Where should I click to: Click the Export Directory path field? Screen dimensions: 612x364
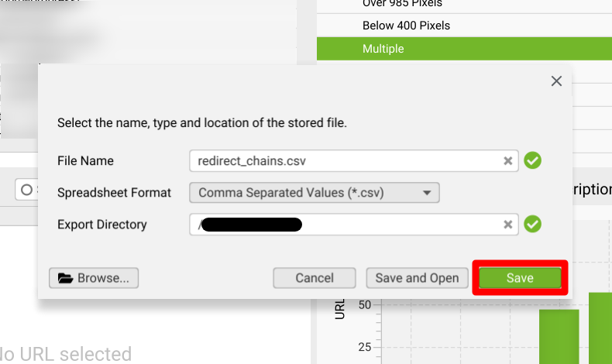pos(345,225)
